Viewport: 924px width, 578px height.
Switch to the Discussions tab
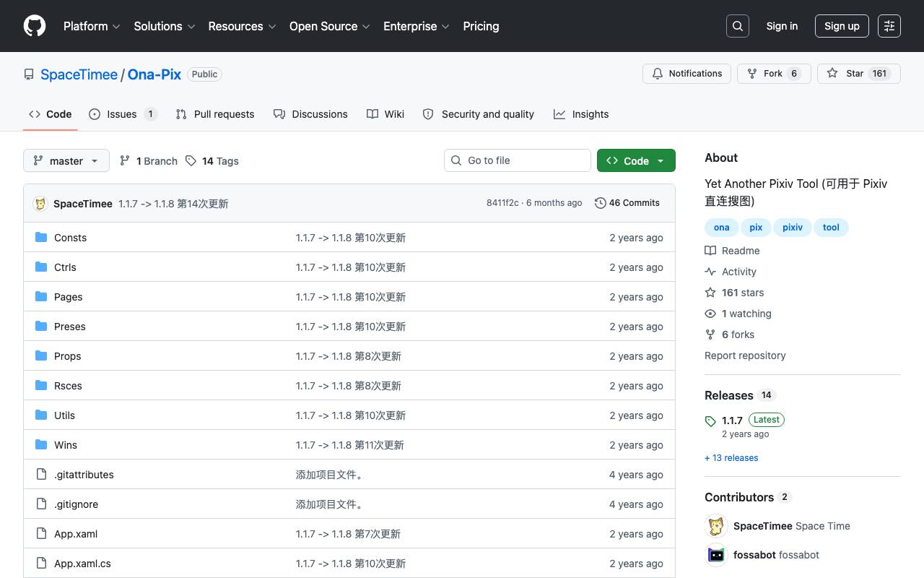(310, 114)
